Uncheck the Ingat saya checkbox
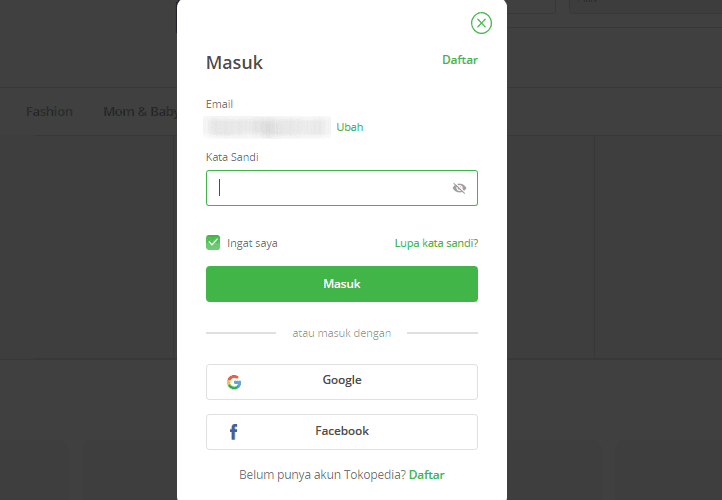This screenshot has width=722, height=500. pyautogui.click(x=213, y=243)
